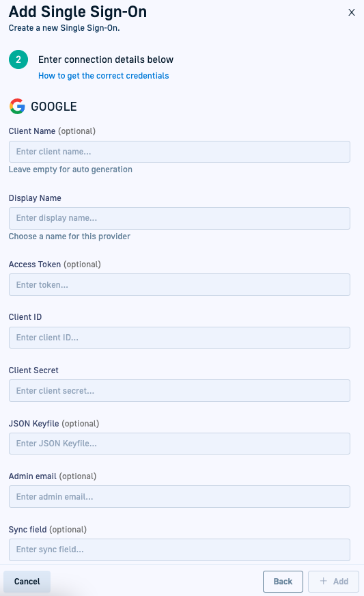Click the Admin email (optional) label
This screenshot has width=364, height=596.
click(53, 476)
